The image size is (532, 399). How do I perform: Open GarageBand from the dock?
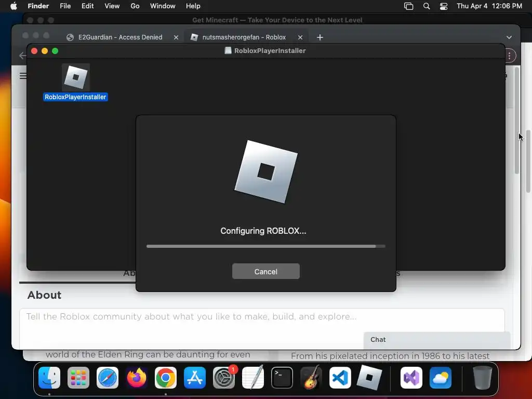pos(311,378)
